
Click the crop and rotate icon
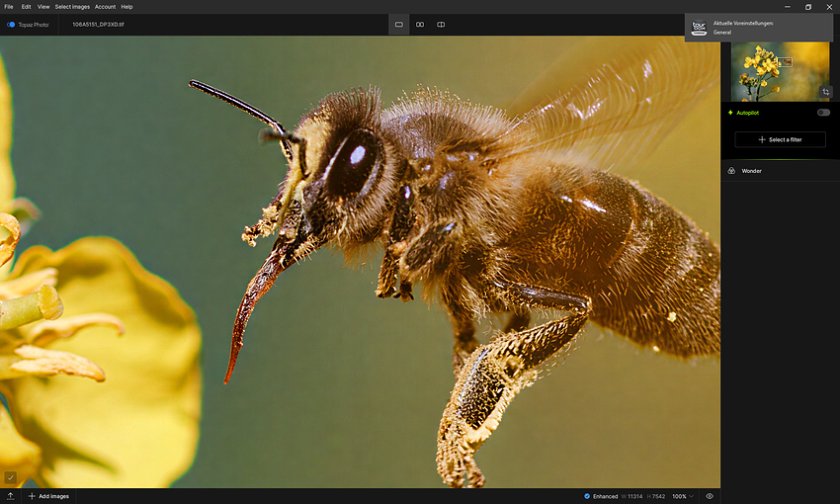826,92
